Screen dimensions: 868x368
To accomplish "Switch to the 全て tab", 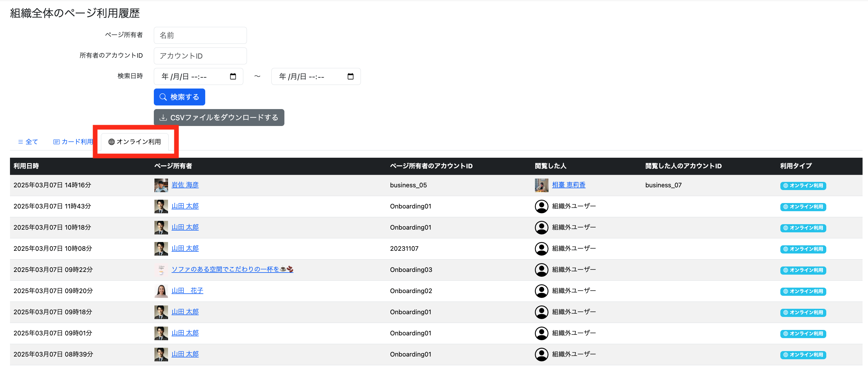I will [28, 142].
